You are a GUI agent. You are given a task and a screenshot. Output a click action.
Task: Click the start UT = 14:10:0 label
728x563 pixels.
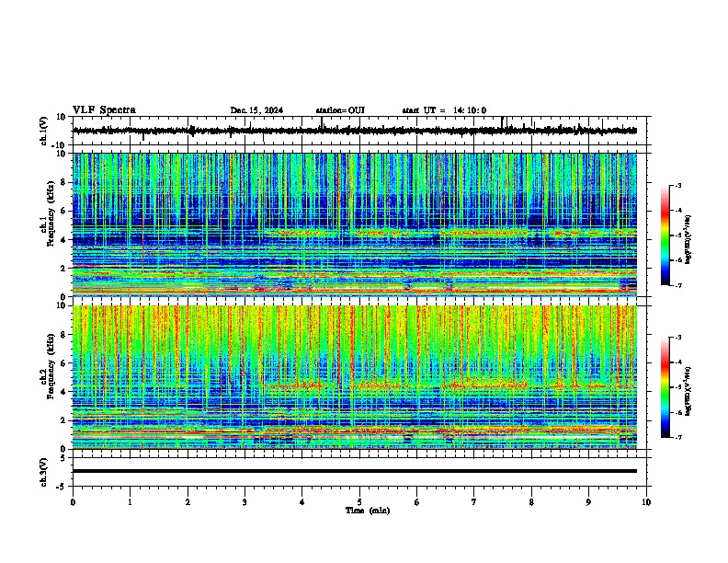click(444, 110)
